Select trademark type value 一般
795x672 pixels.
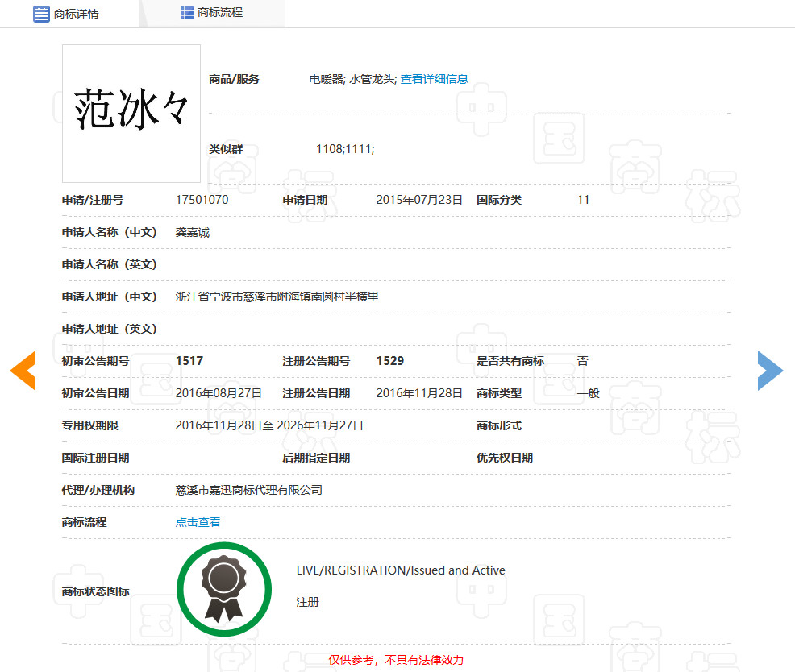point(588,393)
